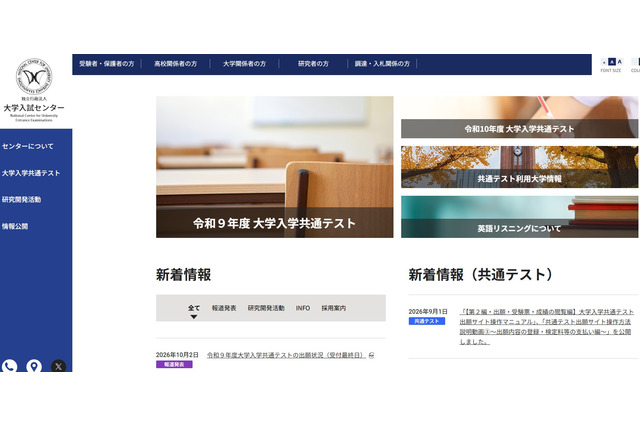Open 受験者・保護者の方 menu
The image size is (640, 426).
(107, 64)
